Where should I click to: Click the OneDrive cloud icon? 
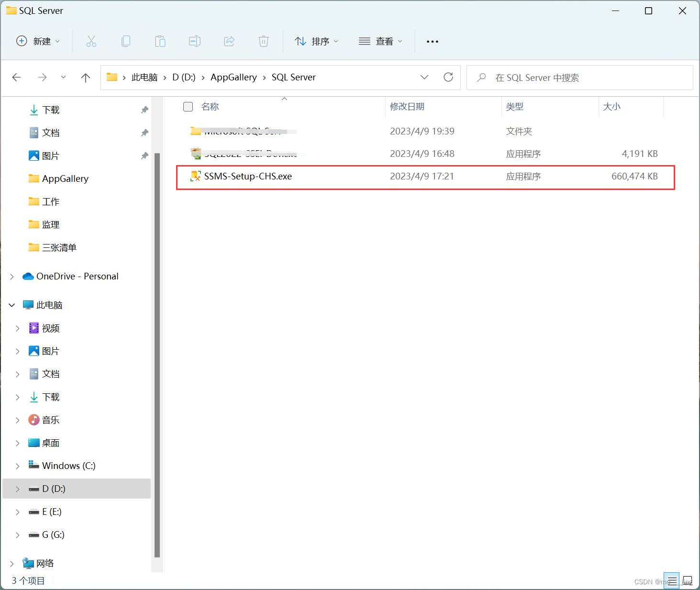tap(28, 277)
